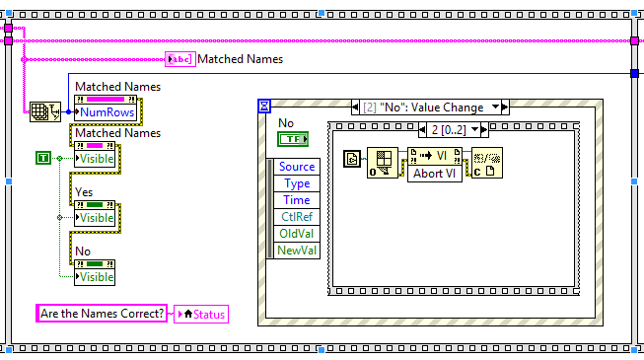This screenshot has width=644, height=360.
Task: Select the This VI reference node
Action: click(352, 159)
